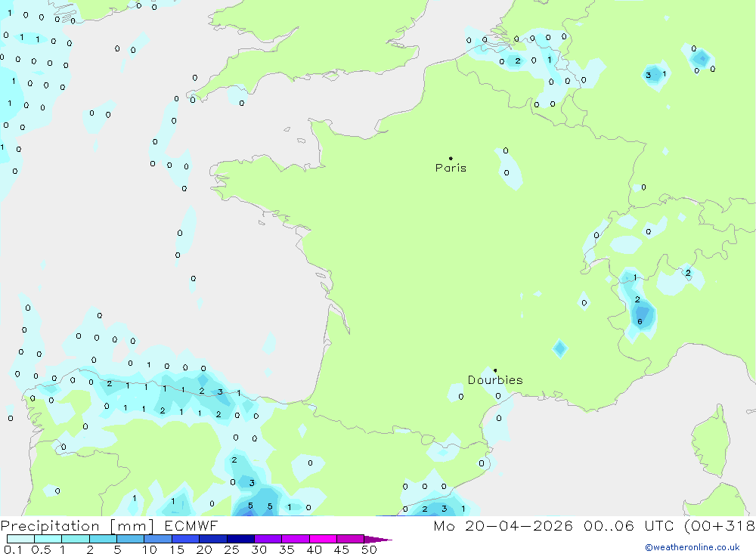
Task: Click the legend's over-50 arrow tip
Action: pos(379,540)
